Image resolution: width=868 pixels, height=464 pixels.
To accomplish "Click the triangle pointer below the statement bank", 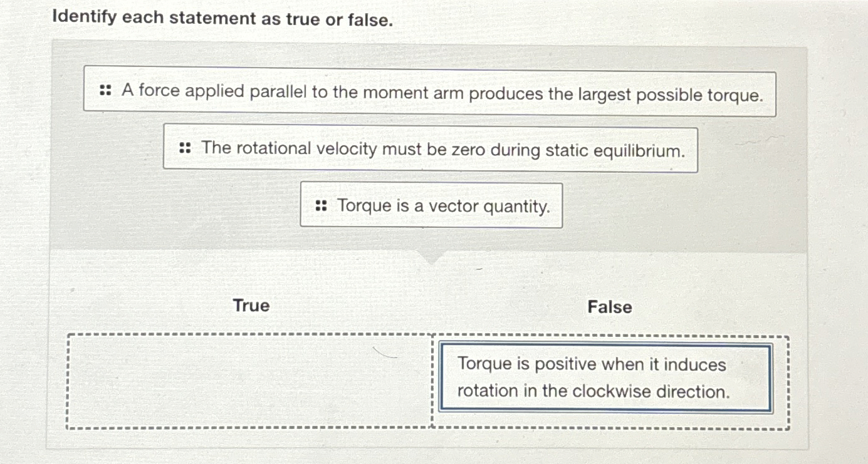I will coord(432,259).
